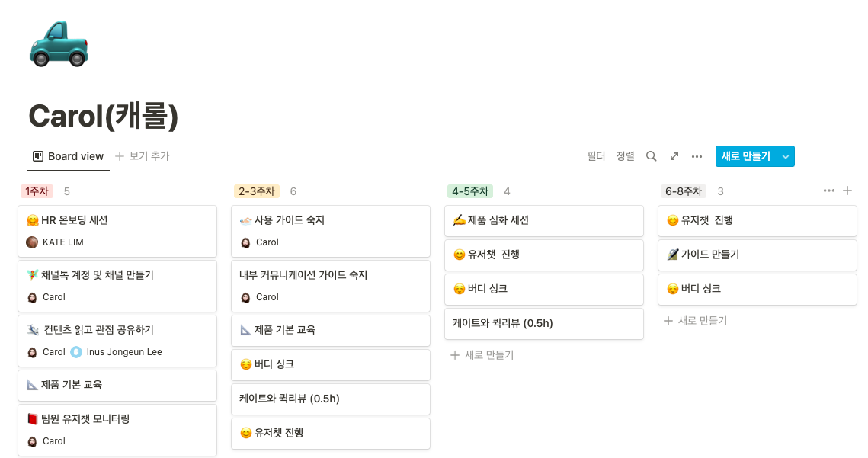Click the Inus Jongeun Lee avatar
The width and height of the screenshot is (868, 458).
76,352
